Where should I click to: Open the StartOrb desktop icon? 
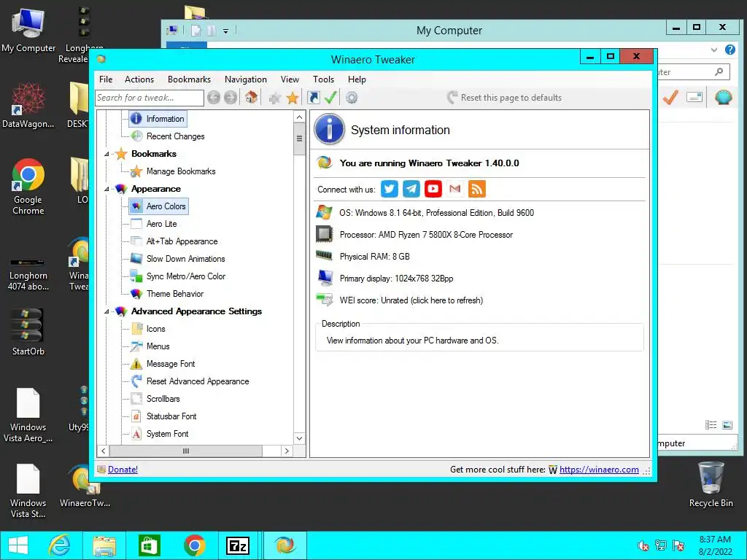click(28, 332)
